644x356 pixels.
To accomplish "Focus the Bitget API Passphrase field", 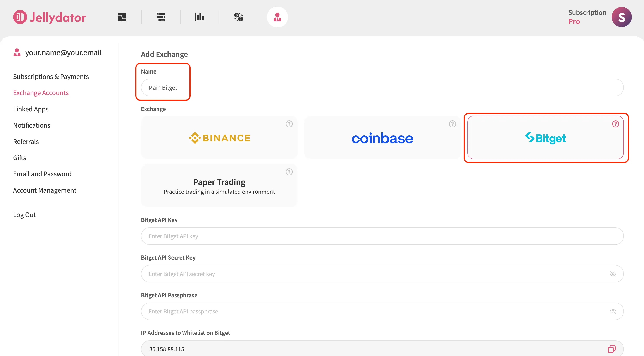I will (382, 311).
